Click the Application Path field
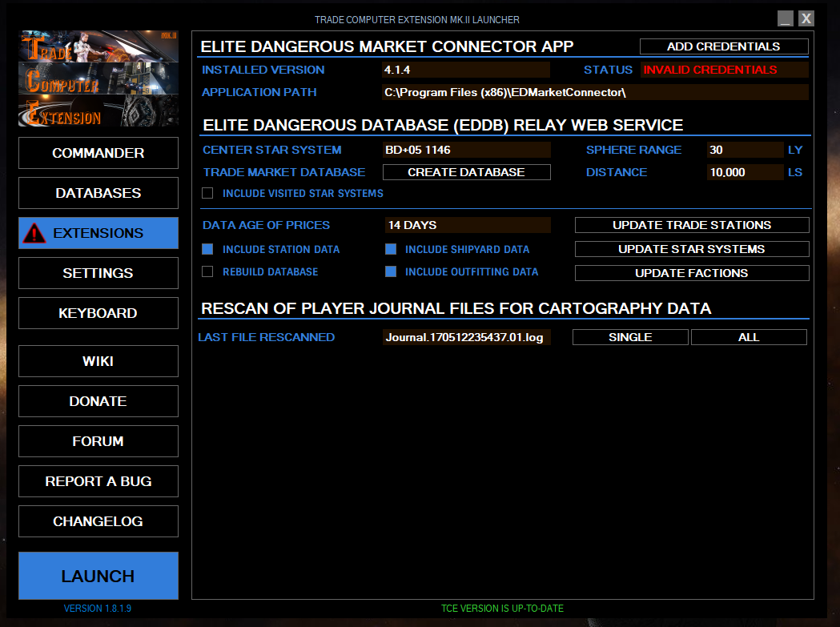 [595, 92]
